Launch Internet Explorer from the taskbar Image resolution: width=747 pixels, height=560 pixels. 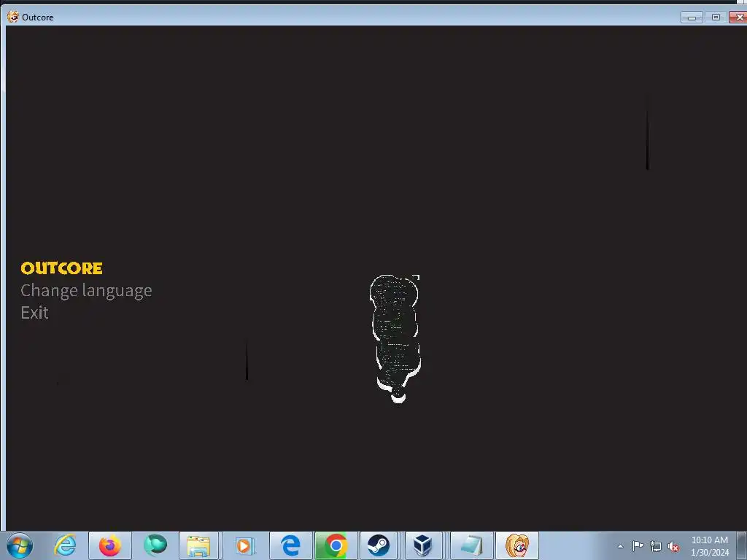coord(65,545)
